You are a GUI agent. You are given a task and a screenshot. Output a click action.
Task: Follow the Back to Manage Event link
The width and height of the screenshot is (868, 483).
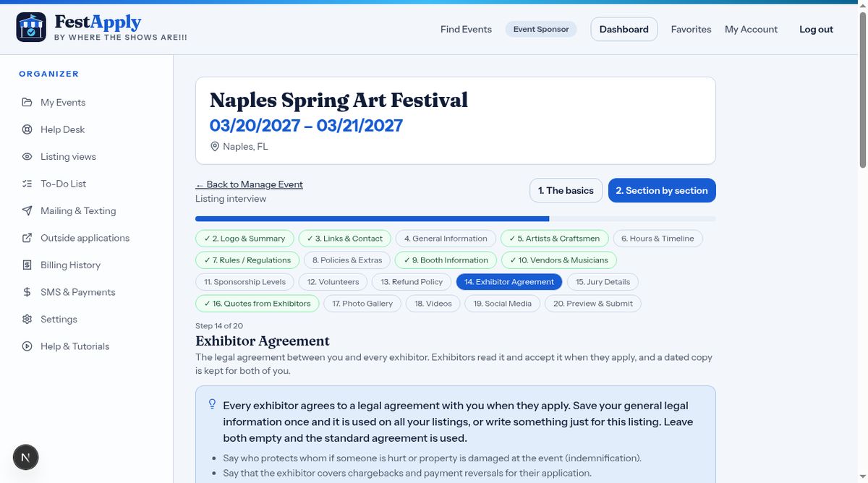click(249, 184)
